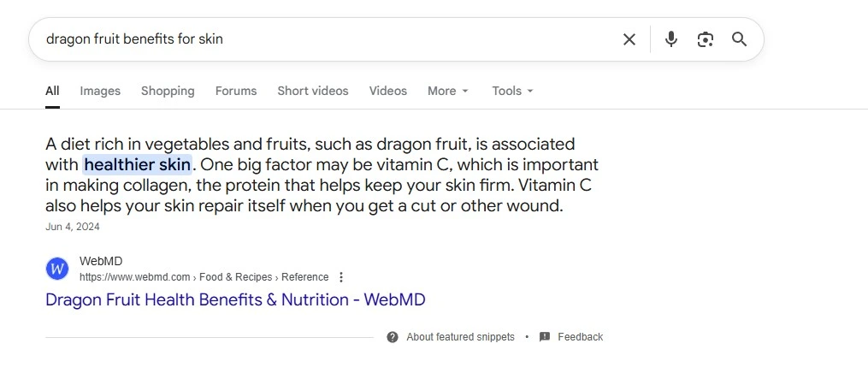The width and height of the screenshot is (868, 379).
Task: Open three-dot menu beside WebMD URL
Action: (x=341, y=277)
